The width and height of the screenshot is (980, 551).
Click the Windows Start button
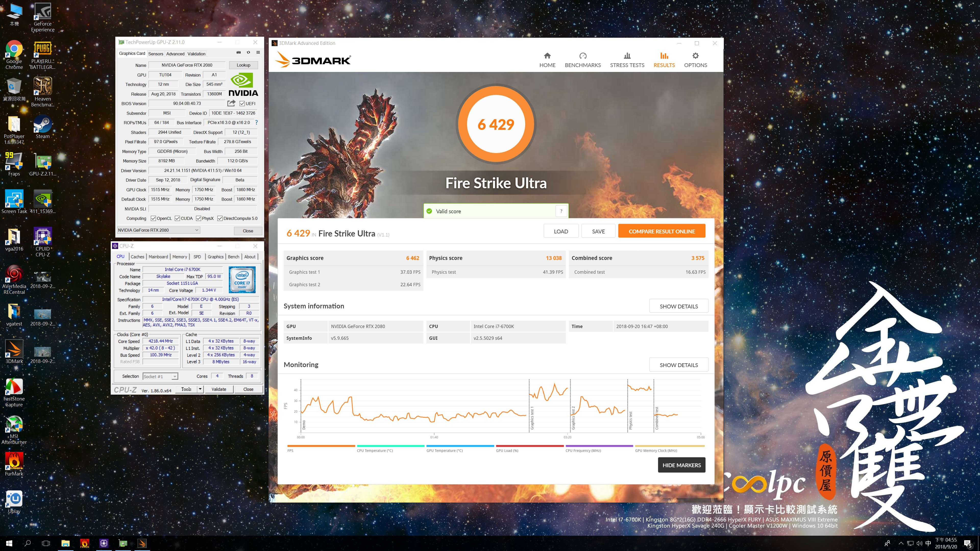tap(9, 543)
